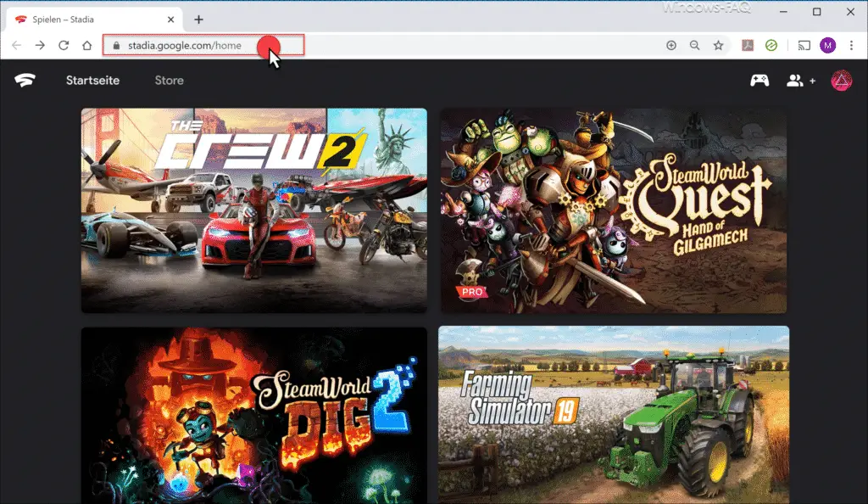Image resolution: width=868 pixels, height=504 pixels.
Task: Open the green circular extension icon
Action: [x=771, y=46]
